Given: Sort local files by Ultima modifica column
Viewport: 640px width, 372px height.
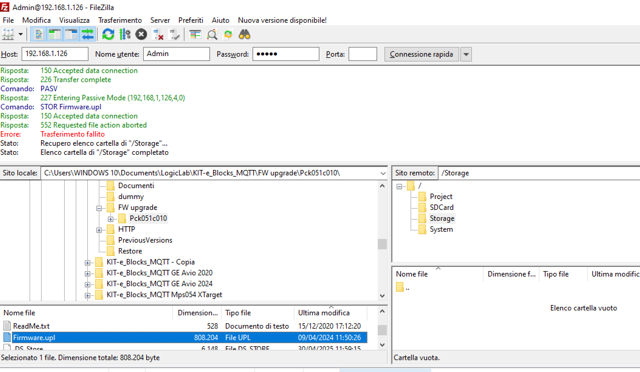Looking at the screenshot, I should click(x=331, y=313).
